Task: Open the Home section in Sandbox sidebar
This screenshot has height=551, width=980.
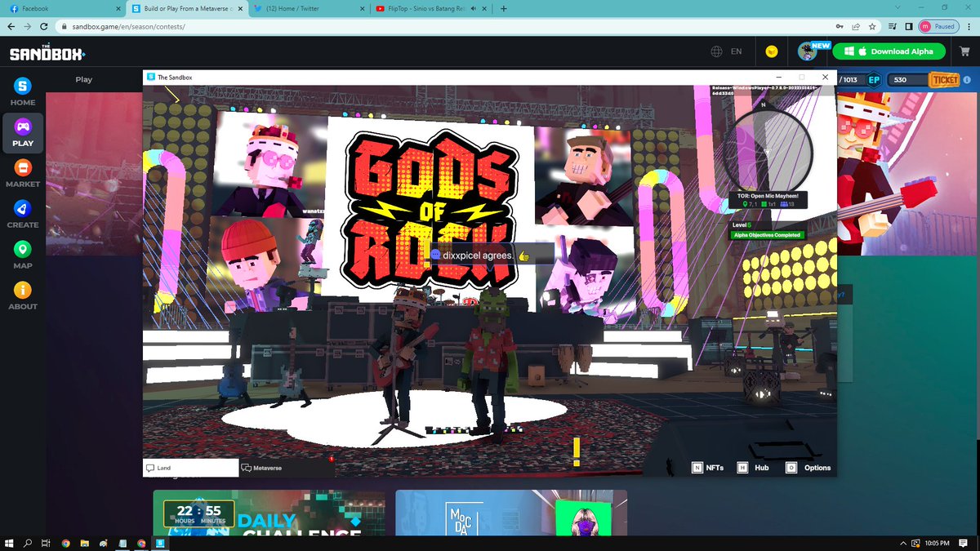Action: coord(23,92)
